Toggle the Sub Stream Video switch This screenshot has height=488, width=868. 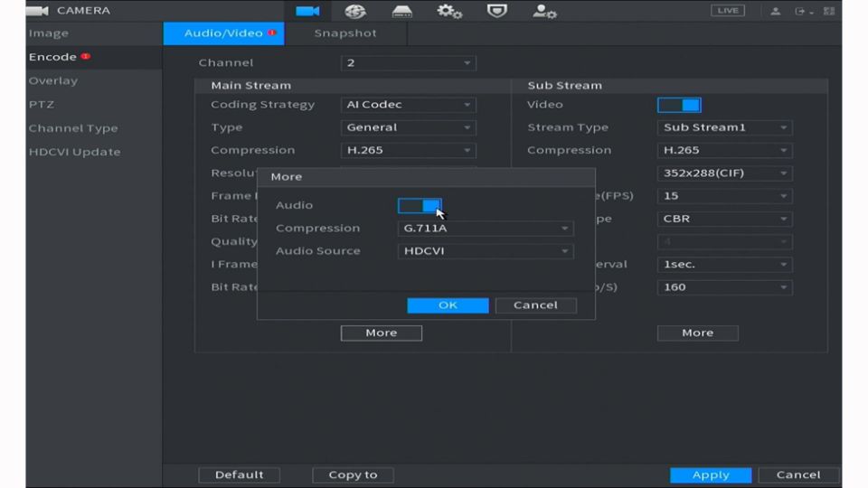click(679, 105)
